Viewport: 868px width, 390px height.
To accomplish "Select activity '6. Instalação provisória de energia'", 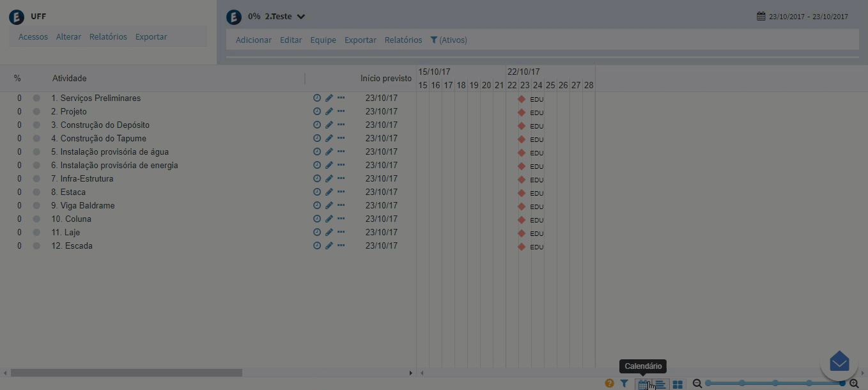I will coord(115,165).
